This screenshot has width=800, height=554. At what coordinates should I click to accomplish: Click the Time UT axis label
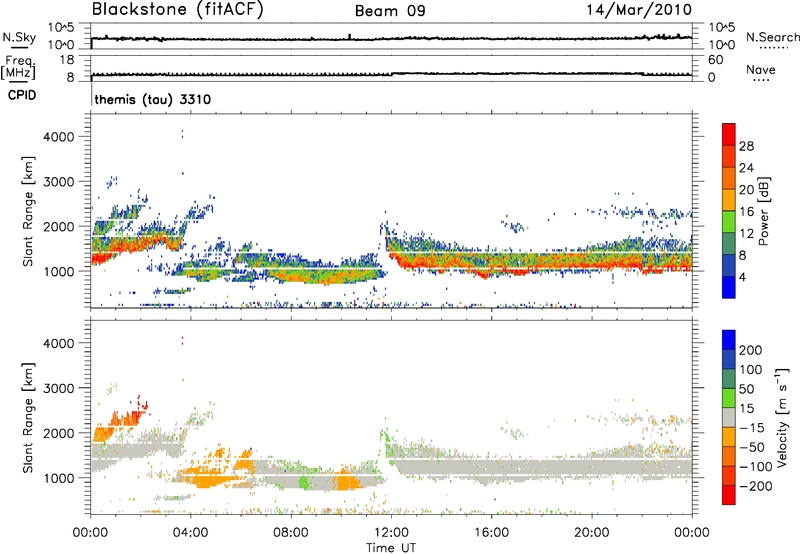(x=391, y=548)
